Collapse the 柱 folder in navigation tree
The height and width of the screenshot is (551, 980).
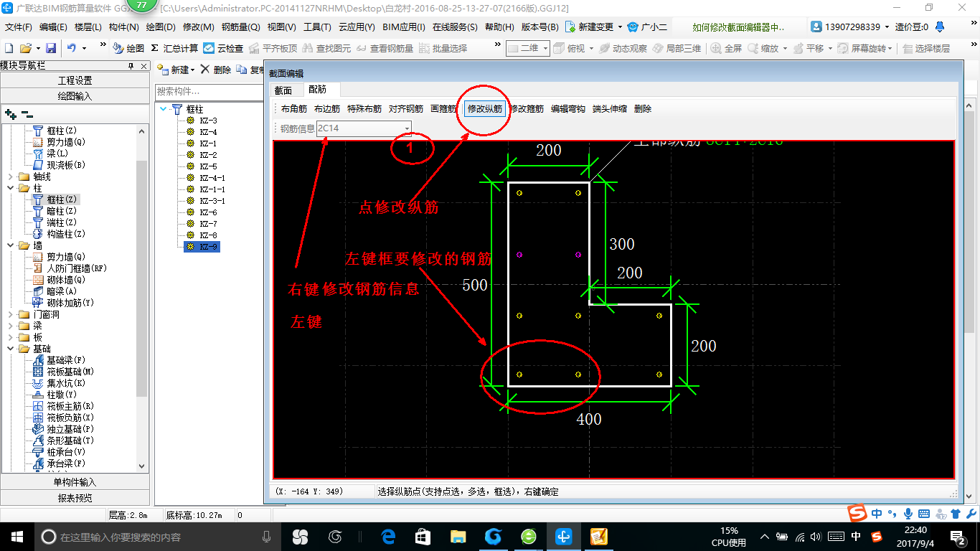[x=10, y=188]
